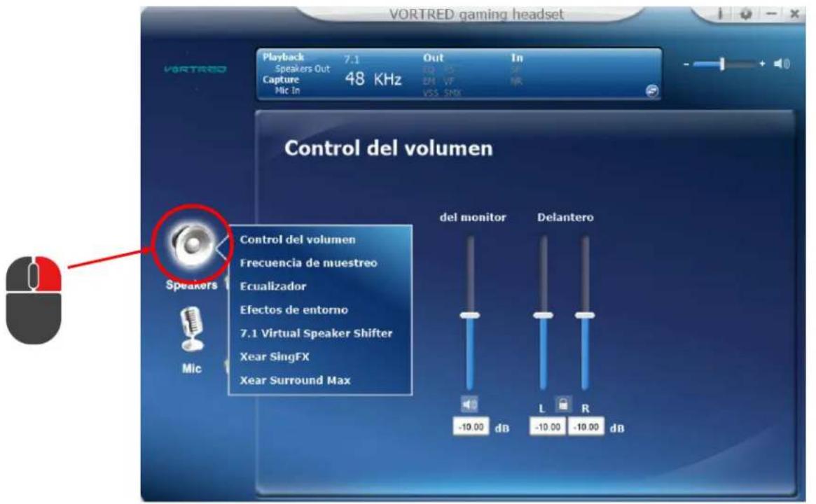Open the Speakers device icon

point(191,243)
